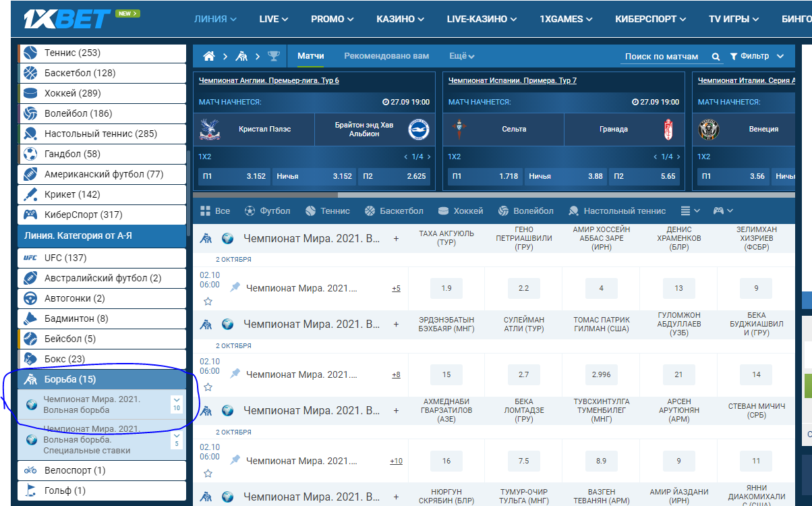Select the Все sports filter tab
Screen dimensions: 812x506
pyautogui.click(x=214, y=210)
